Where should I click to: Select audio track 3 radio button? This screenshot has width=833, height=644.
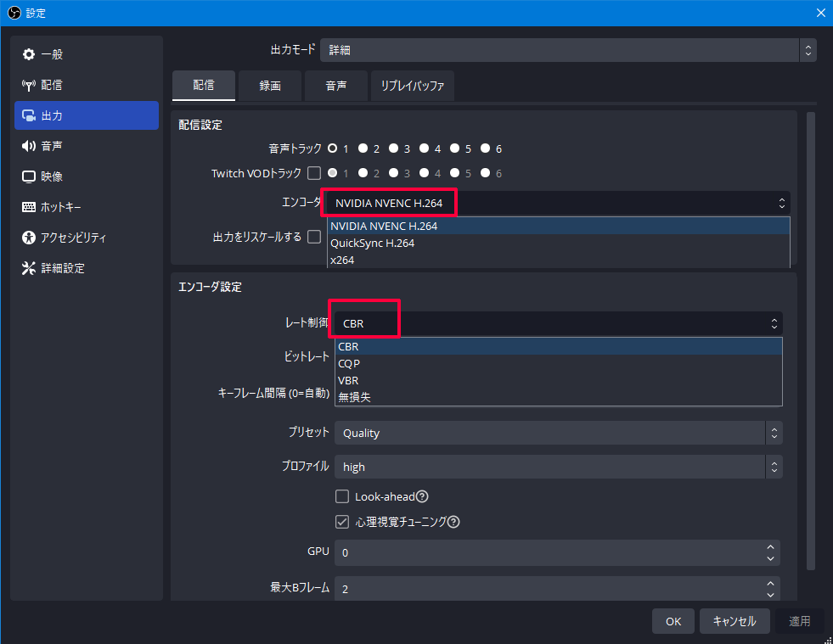coord(395,148)
